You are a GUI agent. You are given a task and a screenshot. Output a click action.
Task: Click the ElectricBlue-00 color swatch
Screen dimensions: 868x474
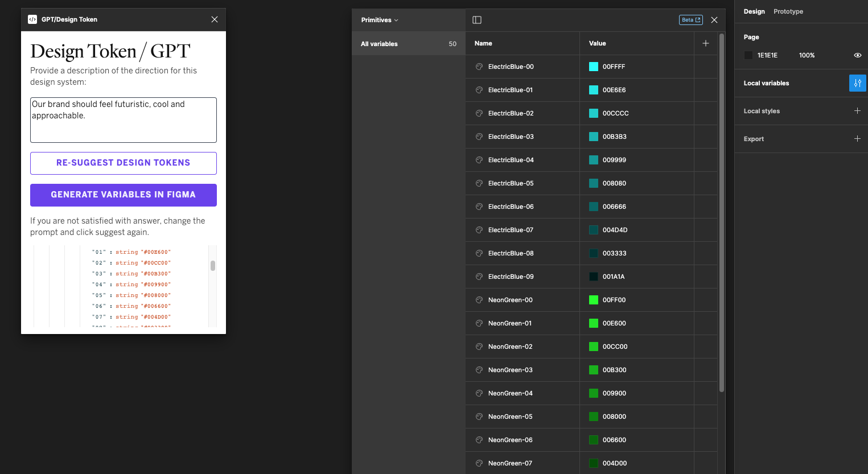click(x=594, y=67)
